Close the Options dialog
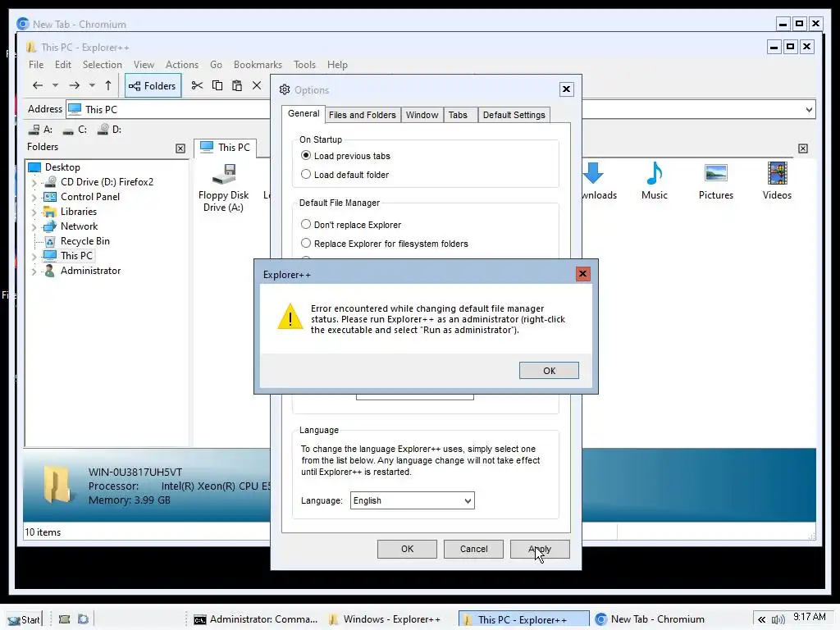 [566, 89]
